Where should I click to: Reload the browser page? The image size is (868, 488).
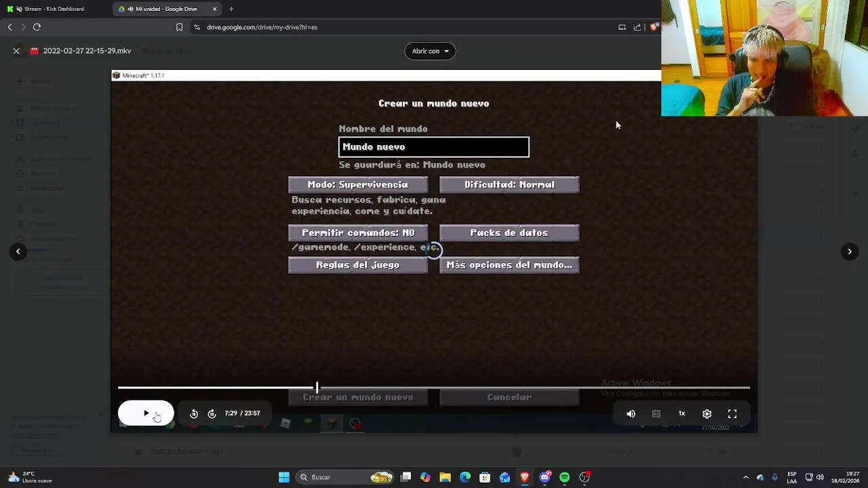37,27
